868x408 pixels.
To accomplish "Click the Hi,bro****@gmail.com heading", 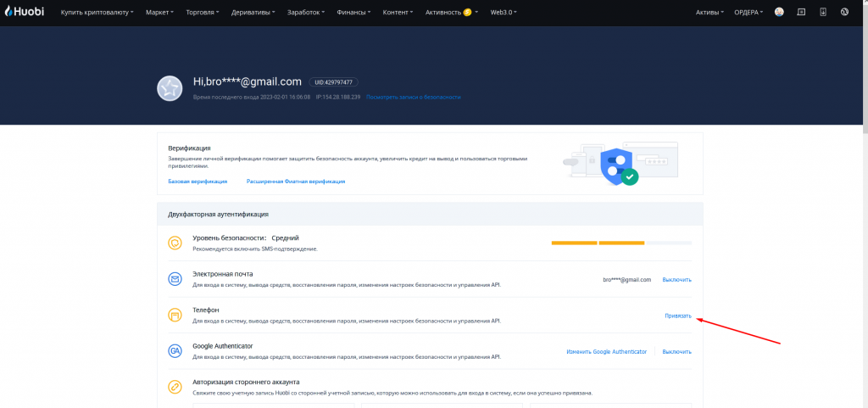I will [247, 82].
